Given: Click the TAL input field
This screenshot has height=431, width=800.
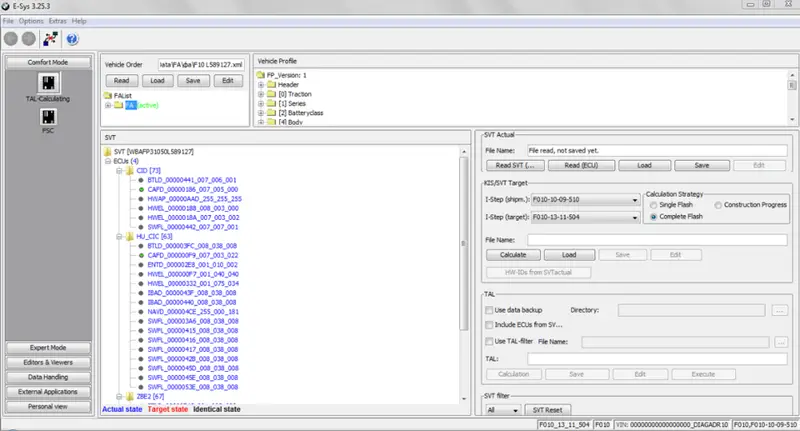Looking at the screenshot, I should pyautogui.click(x=657, y=359).
